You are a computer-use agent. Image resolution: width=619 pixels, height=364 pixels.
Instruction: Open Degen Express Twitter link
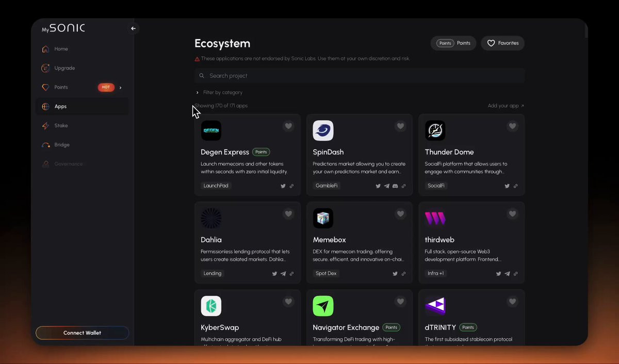point(283,186)
